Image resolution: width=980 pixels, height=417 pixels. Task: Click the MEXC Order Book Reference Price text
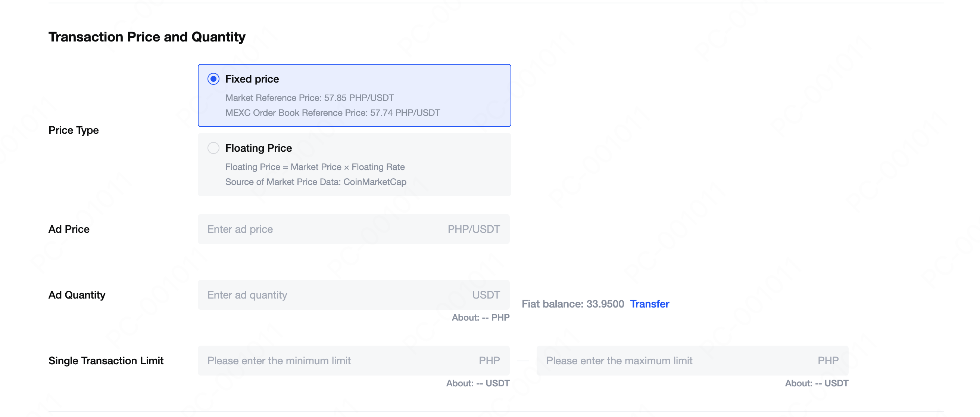[x=333, y=113]
